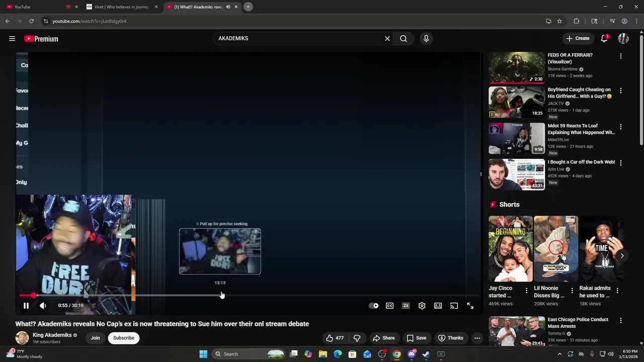Open a new browser tab
644x362 pixels.
point(248,7)
